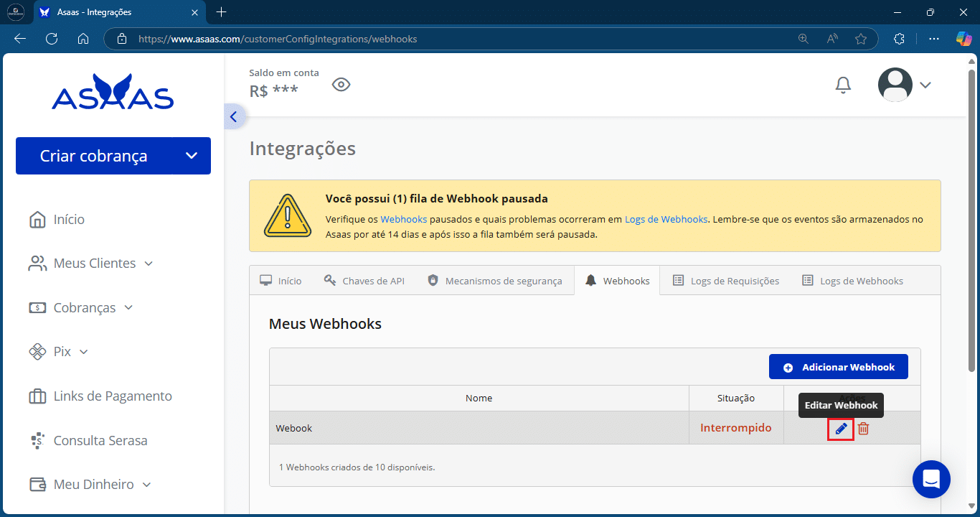Image resolution: width=980 pixels, height=517 pixels.
Task: Click the pencil icon to edit the webhook
Action: [x=841, y=429]
